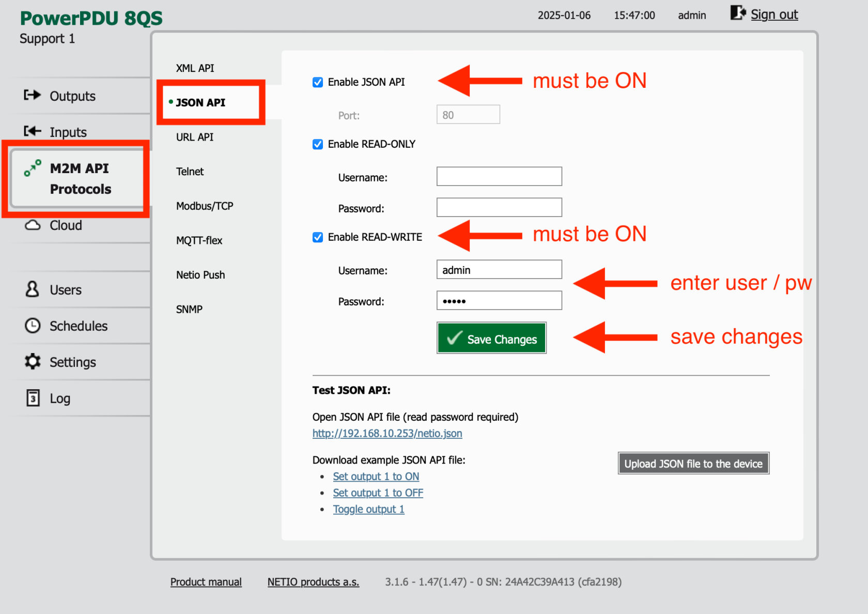
Task: Open the Product manual link
Action: (206, 582)
